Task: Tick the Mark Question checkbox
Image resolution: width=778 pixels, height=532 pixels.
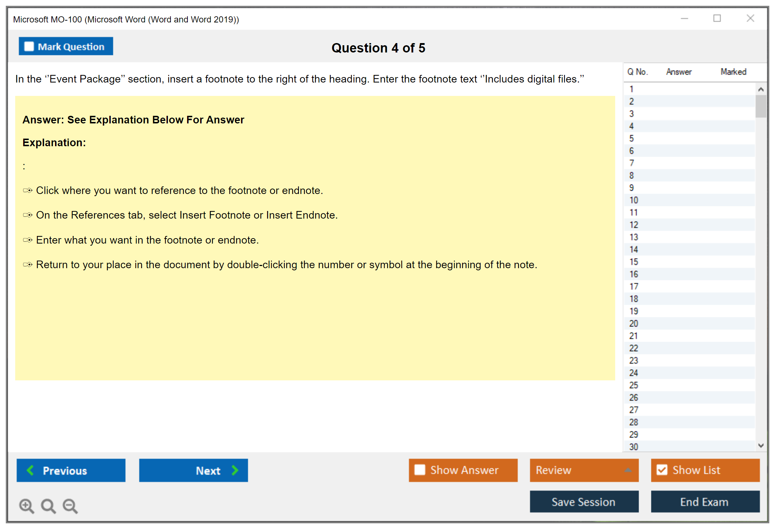Action: pos(29,46)
